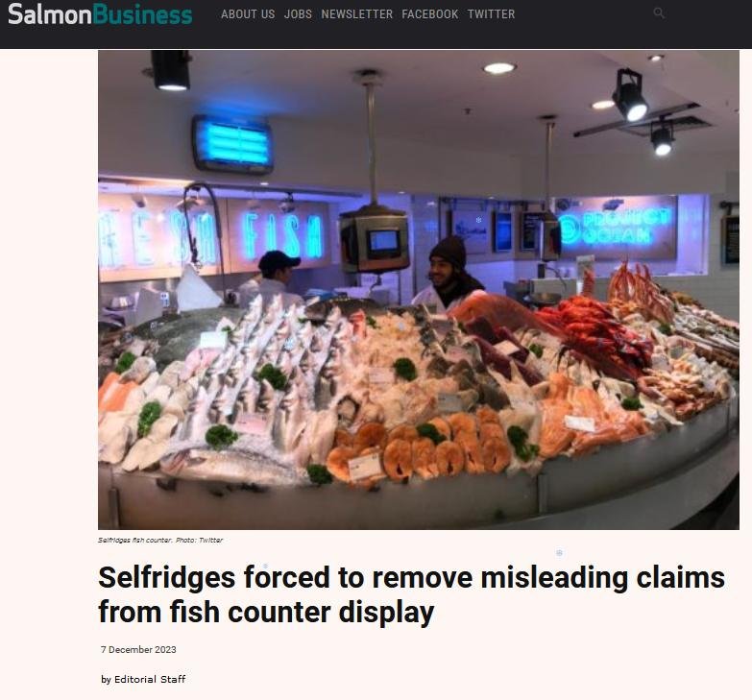The height and width of the screenshot is (700, 752).
Task: Open the ABOUT US menu item
Action: click(x=248, y=14)
